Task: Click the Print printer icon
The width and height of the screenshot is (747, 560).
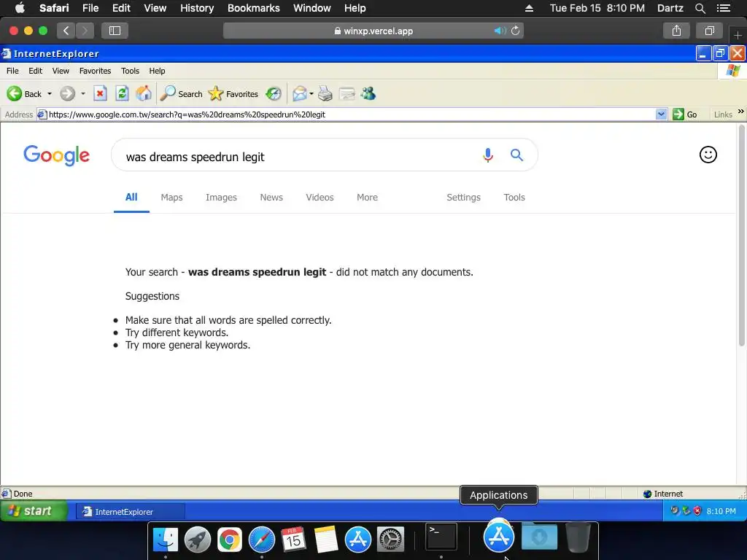Action: click(325, 94)
